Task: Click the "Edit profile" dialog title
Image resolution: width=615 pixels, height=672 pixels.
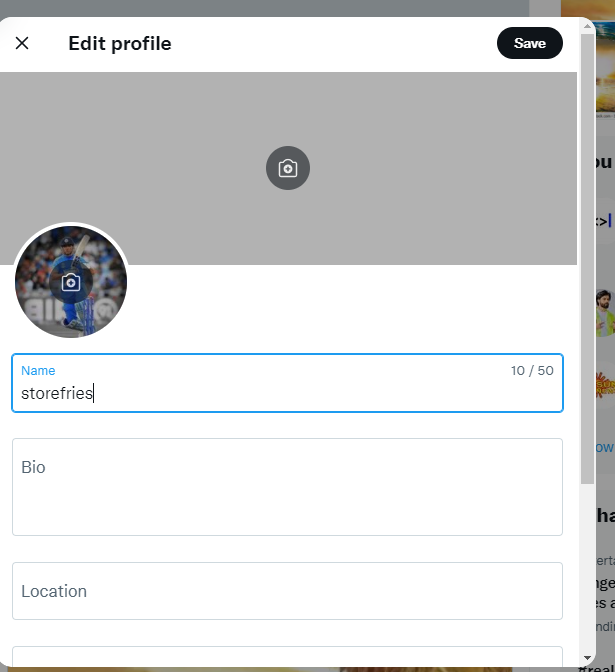Action: (120, 44)
